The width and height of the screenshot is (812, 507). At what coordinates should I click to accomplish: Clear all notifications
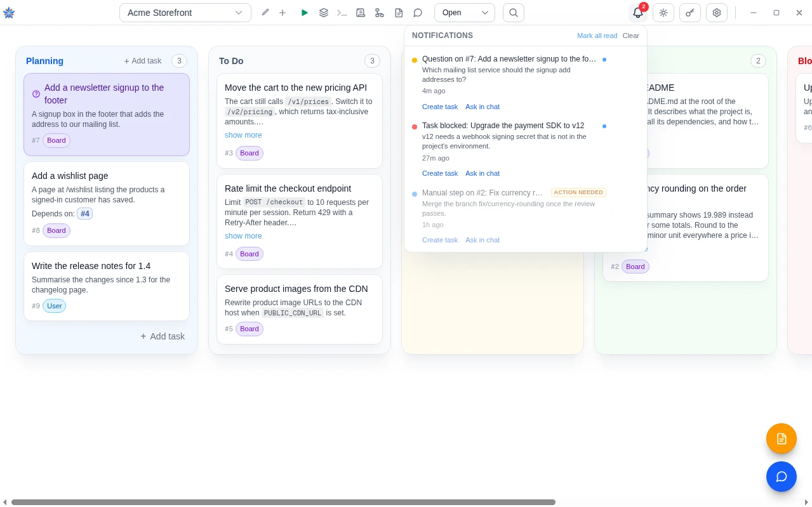click(x=631, y=36)
